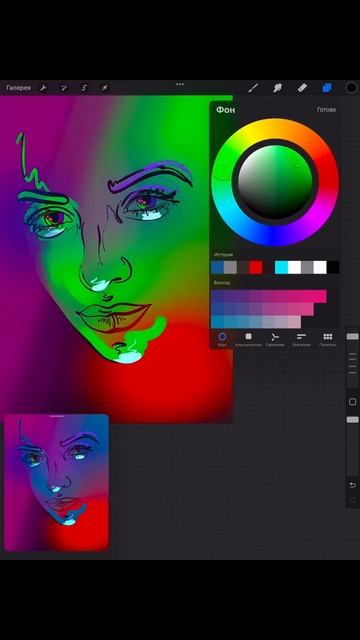Select the Brush tool
This screenshot has height=640, width=360.
tap(253, 87)
